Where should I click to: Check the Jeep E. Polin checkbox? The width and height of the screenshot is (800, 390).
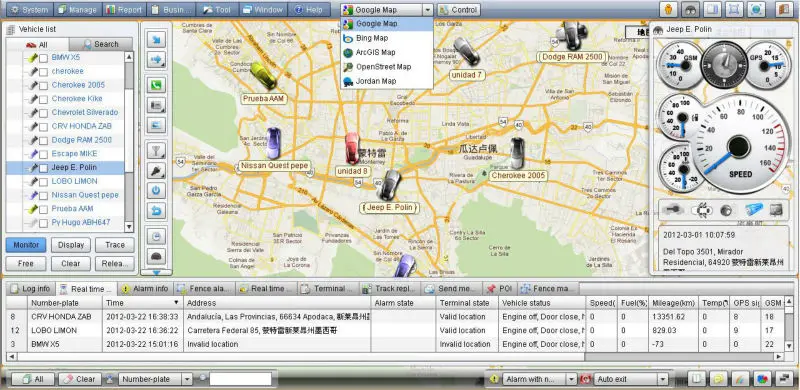tap(43, 168)
